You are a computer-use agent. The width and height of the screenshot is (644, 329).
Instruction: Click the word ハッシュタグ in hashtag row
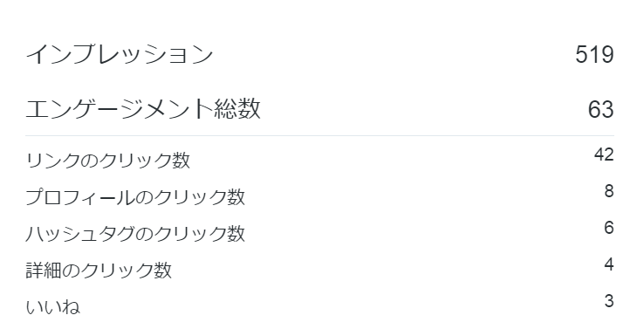point(80,234)
